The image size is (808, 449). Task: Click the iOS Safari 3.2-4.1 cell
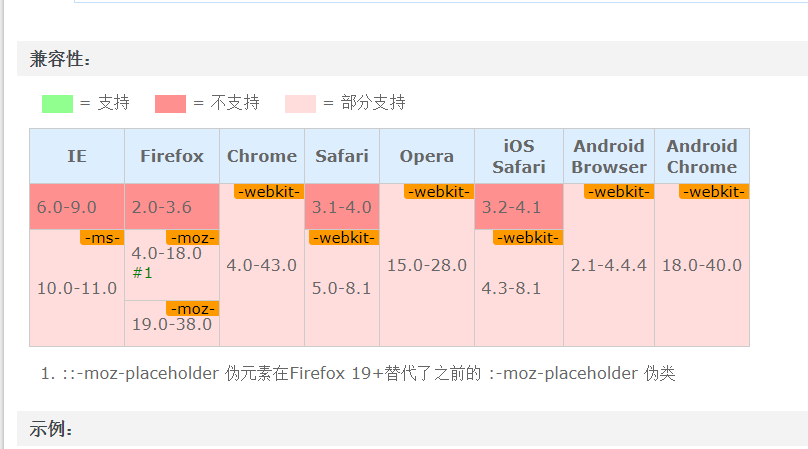pos(511,208)
